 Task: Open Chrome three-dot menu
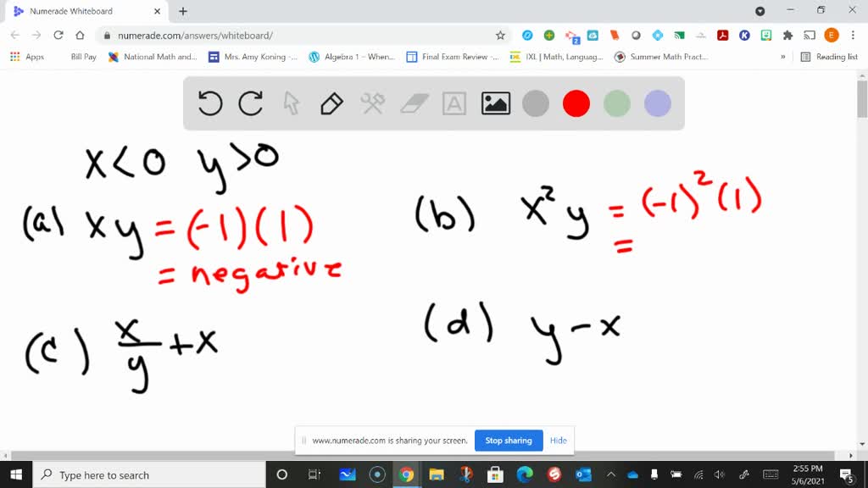tap(853, 36)
